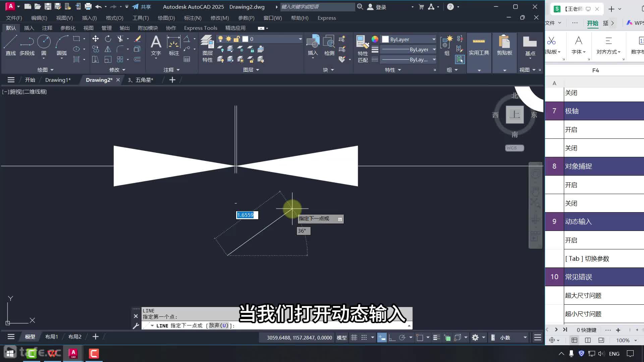Image resolution: width=644 pixels, height=362 pixels.
Task: Open the 剪贴板 clipboard panel
Action: [x=504, y=46]
